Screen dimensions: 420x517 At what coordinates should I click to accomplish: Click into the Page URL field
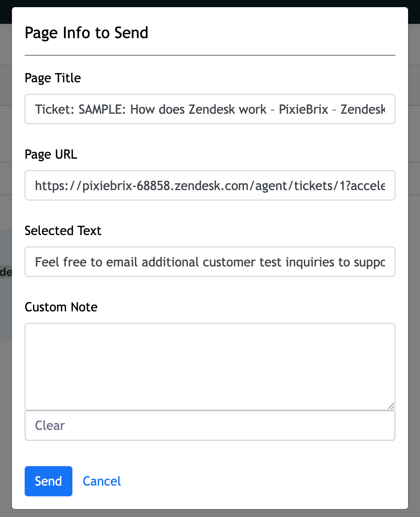pyautogui.click(x=210, y=185)
